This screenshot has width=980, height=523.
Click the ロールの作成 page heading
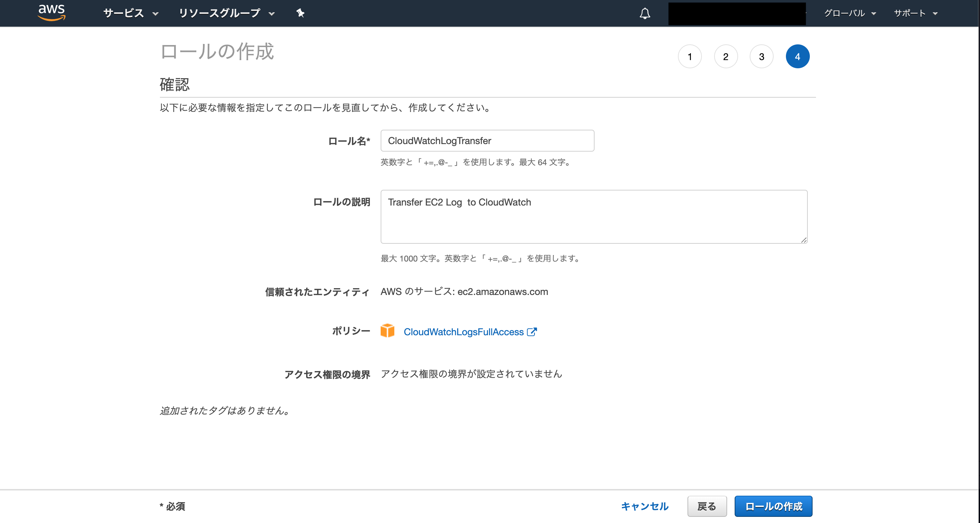(217, 52)
